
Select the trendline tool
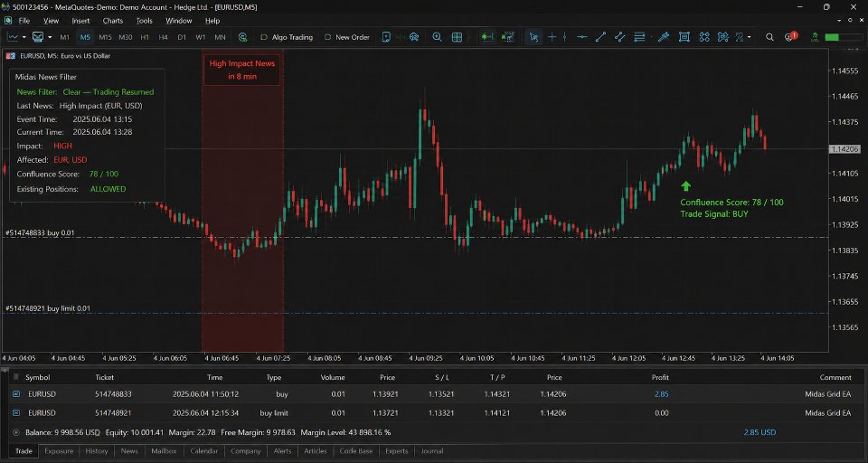(x=600, y=37)
